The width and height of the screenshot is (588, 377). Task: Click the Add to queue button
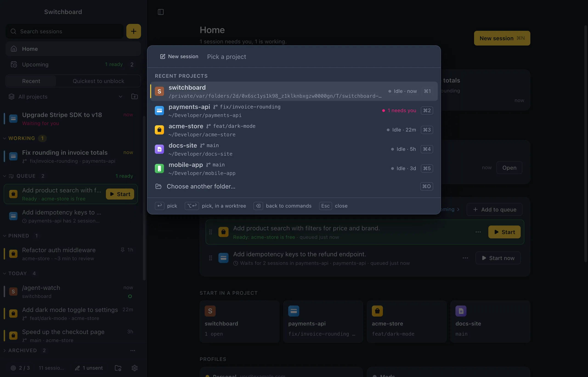click(494, 209)
